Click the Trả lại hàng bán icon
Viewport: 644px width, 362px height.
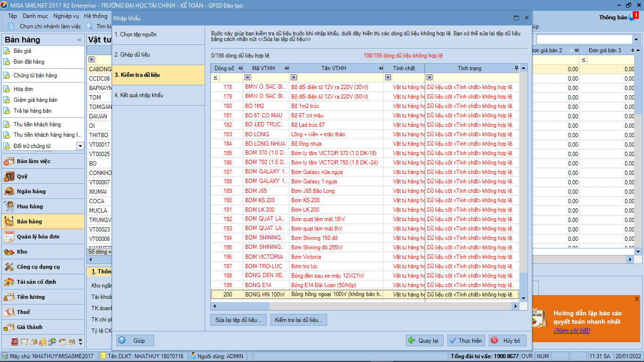(x=7, y=111)
